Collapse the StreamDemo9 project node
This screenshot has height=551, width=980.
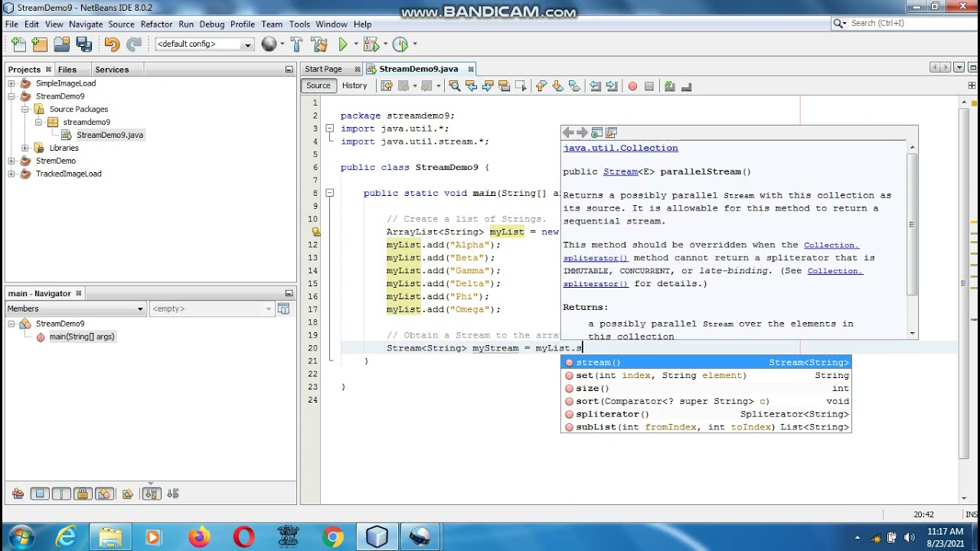pyautogui.click(x=11, y=96)
